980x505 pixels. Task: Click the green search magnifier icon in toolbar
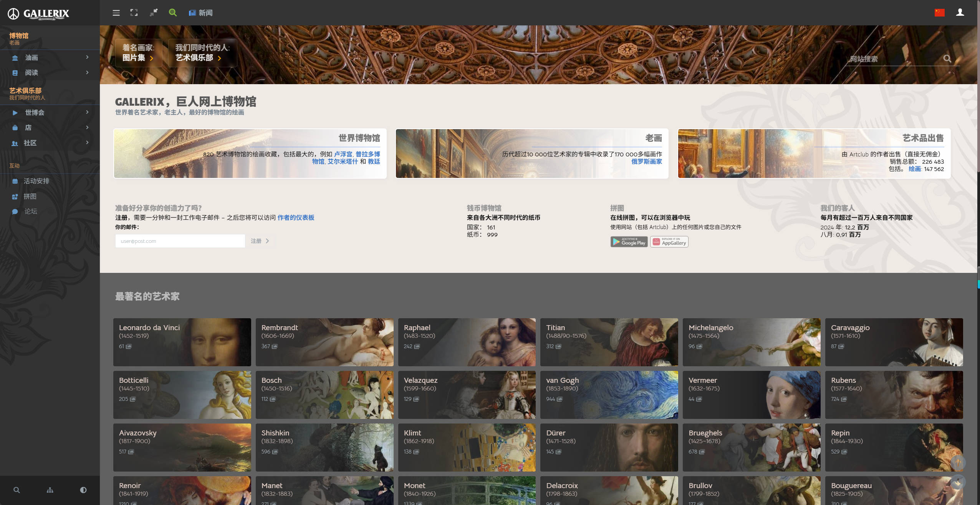[x=173, y=13]
